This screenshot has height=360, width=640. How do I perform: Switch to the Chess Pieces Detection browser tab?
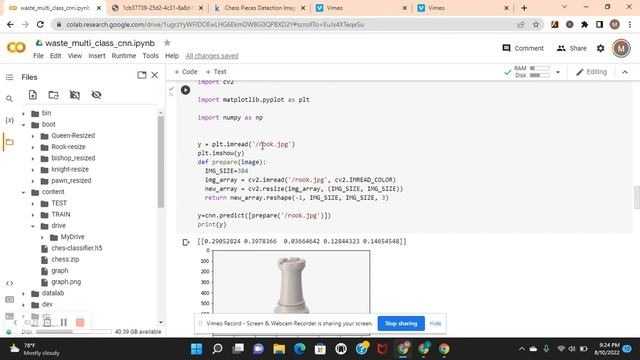(260, 8)
